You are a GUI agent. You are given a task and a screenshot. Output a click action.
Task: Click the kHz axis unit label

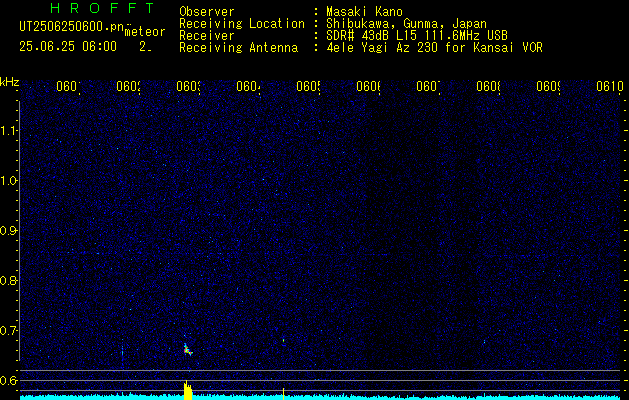click(x=10, y=82)
